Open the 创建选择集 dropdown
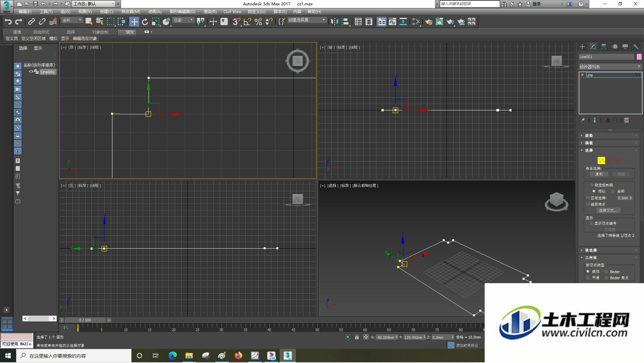The height and width of the screenshot is (363, 644). 307,20
